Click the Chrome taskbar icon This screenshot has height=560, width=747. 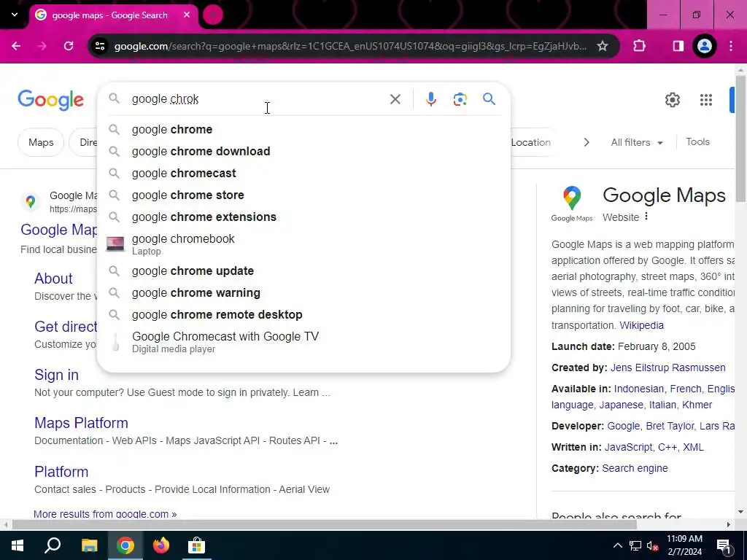pos(125,545)
